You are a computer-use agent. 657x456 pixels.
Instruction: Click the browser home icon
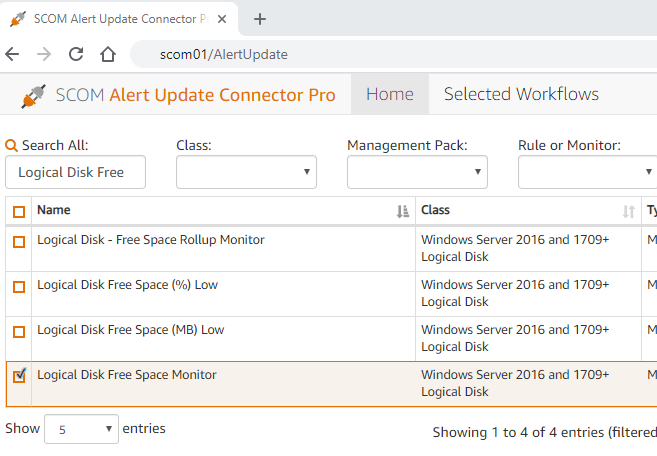pyautogui.click(x=108, y=54)
